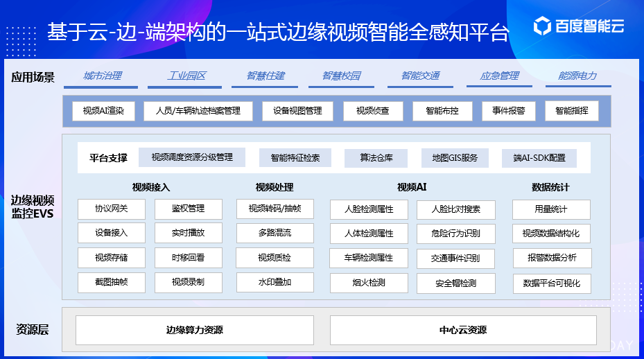Click the 百度智能云 logo icon

pos(542,26)
